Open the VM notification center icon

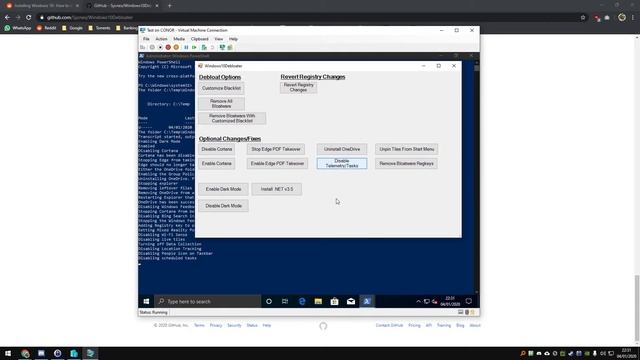(x=469, y=302)
